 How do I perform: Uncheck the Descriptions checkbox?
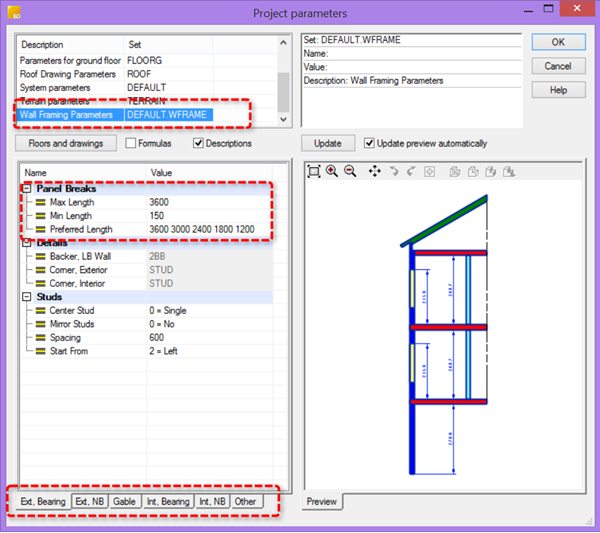[199, 143]
